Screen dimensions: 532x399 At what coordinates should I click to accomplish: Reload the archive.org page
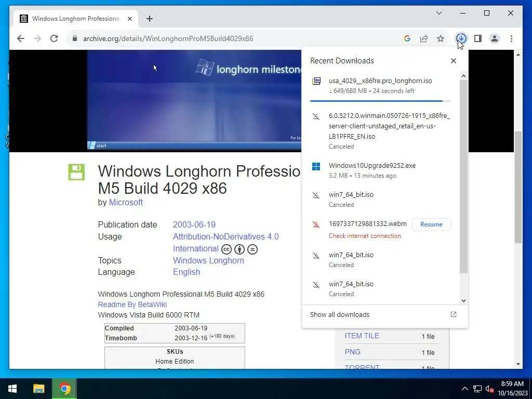54,38
